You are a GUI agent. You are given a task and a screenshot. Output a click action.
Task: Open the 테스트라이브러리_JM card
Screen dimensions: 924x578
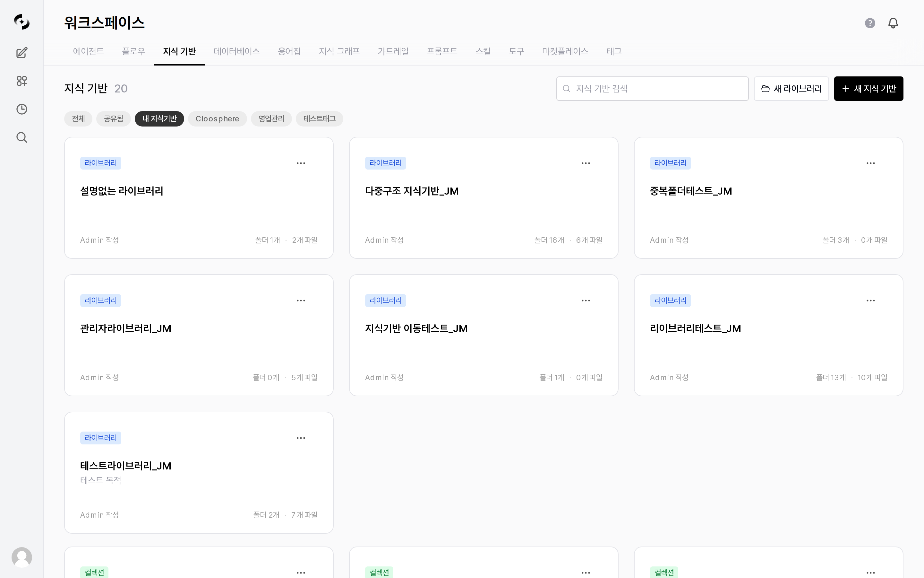[199, 472]
